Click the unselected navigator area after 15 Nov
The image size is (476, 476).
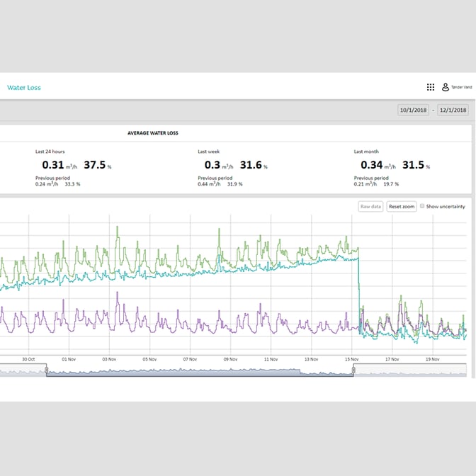click(x=411, y=372)
